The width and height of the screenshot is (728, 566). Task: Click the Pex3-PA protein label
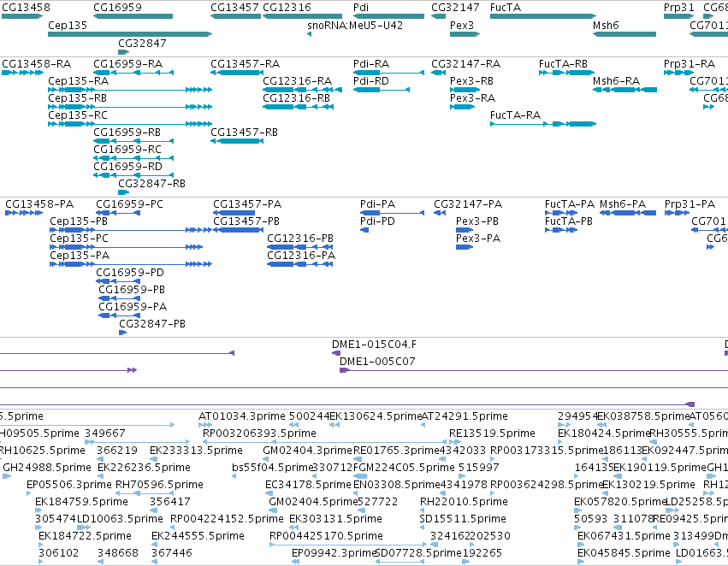(478, 239)
